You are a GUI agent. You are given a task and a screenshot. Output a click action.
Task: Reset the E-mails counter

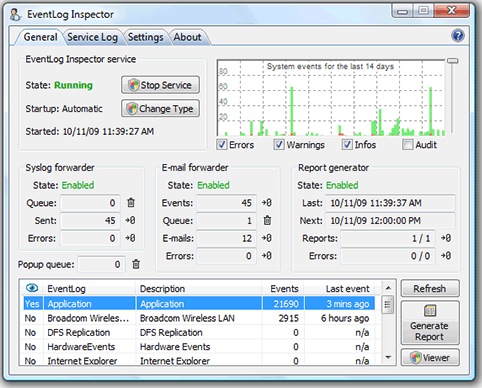click(267, 238)
